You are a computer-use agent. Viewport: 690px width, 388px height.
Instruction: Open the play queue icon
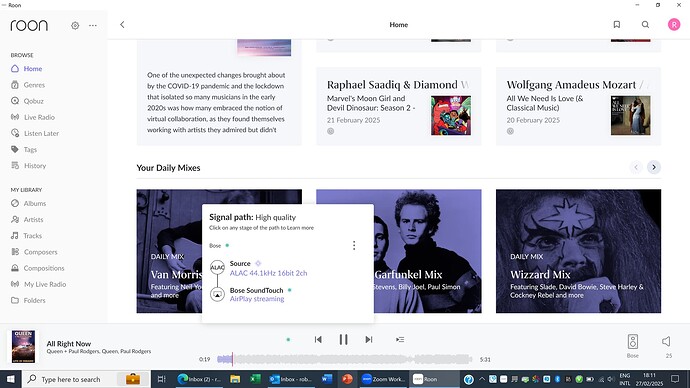400,339
